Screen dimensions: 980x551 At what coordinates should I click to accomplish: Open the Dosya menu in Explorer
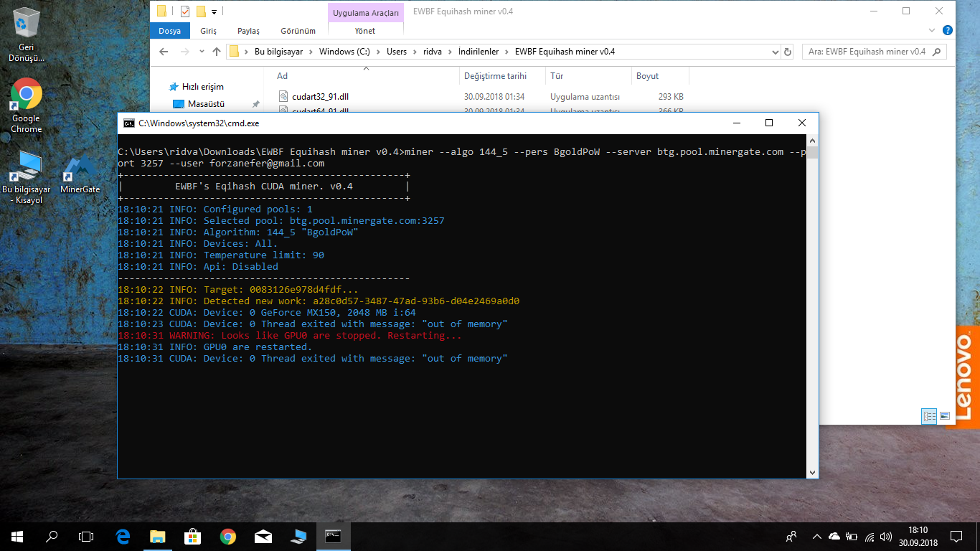[170, 31]
